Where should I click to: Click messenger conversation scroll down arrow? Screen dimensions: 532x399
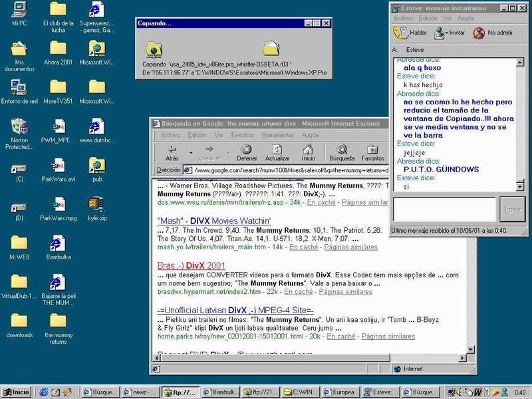pyautogui.click(x=520, y=186)
